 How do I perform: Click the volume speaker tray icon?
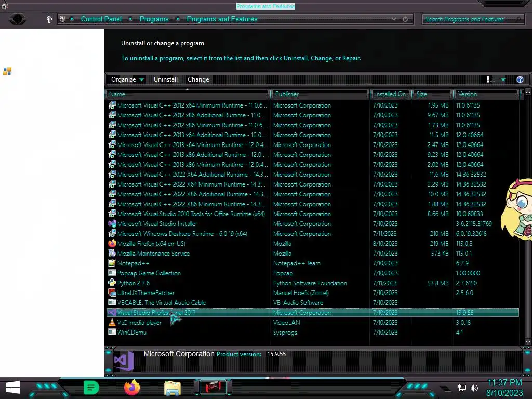pos(474,388)
